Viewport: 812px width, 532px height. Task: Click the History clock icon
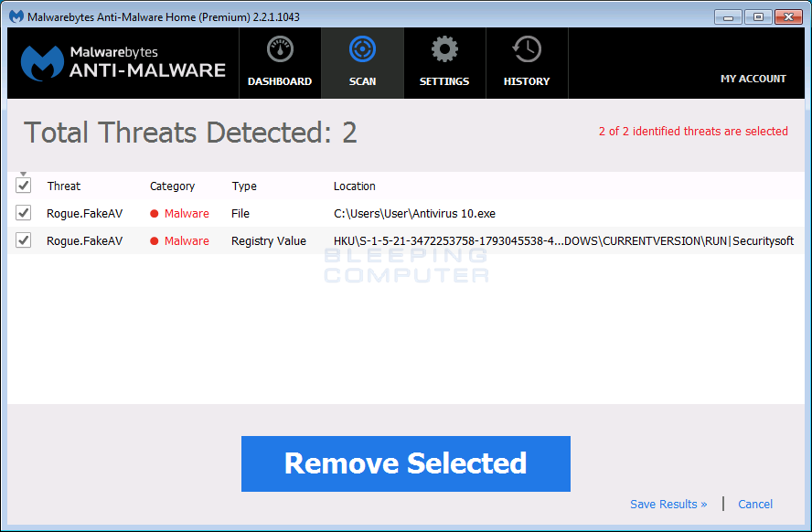pos(527,49)
